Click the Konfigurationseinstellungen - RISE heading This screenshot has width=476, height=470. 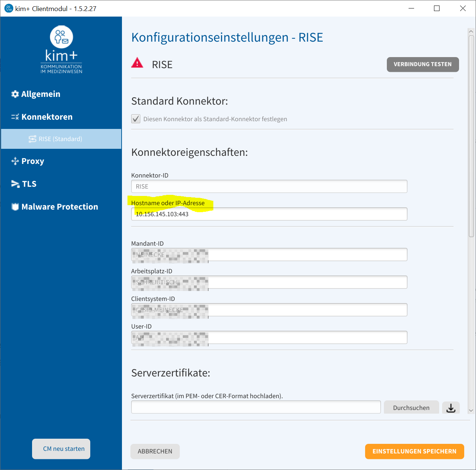pos(227,38)
